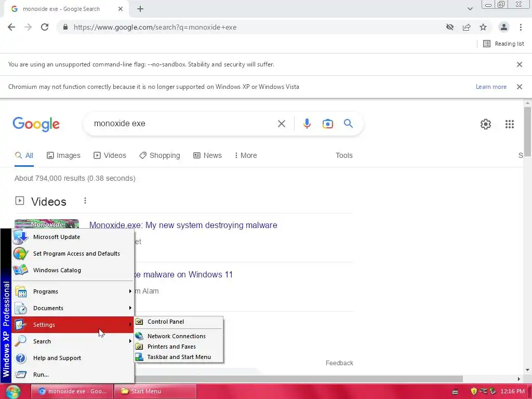The image size is (532, 399).
Task: Expand the More search filters
Action: pyautogui.click(x=245, y=155)
